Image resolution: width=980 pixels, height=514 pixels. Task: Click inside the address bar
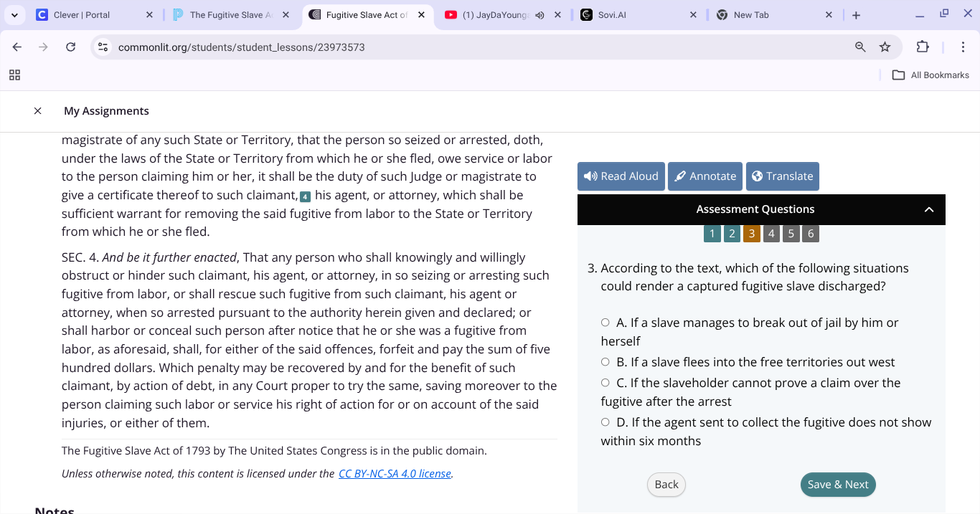287,47
